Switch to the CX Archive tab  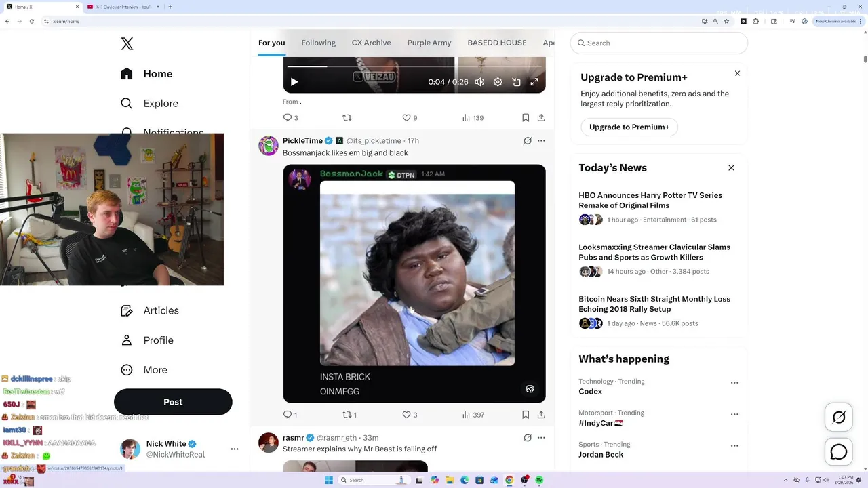[371, 43]
